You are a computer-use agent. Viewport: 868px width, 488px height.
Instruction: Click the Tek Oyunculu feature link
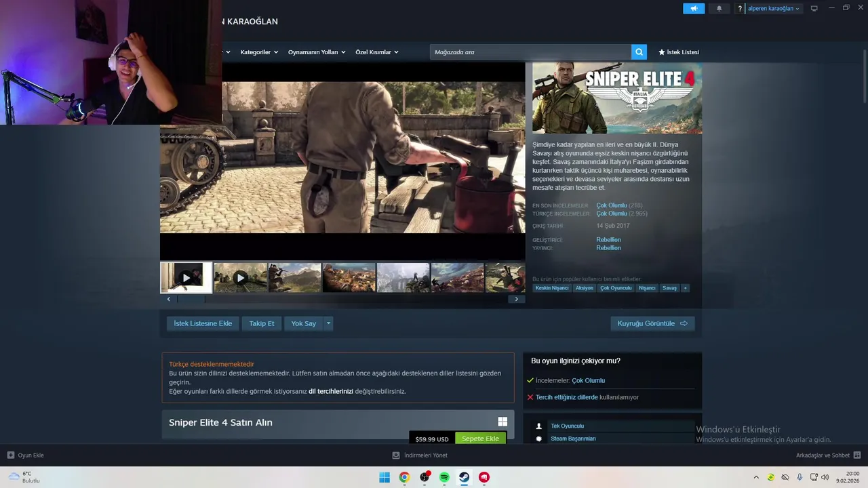pos(567,426)
